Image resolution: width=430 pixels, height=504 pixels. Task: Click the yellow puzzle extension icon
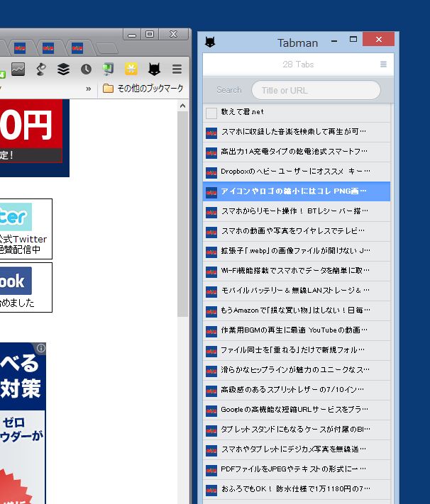pyautogui.click(x=131, y=69)
